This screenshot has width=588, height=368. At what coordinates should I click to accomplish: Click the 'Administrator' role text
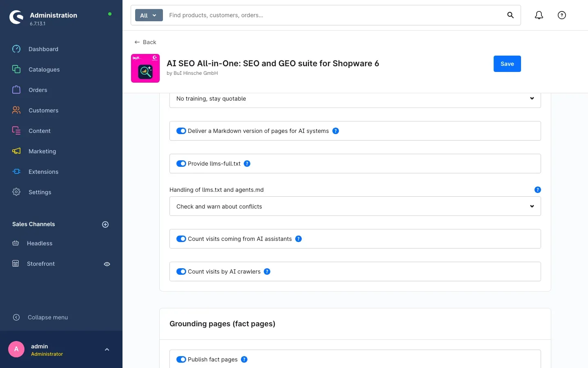tap(47, 354)
